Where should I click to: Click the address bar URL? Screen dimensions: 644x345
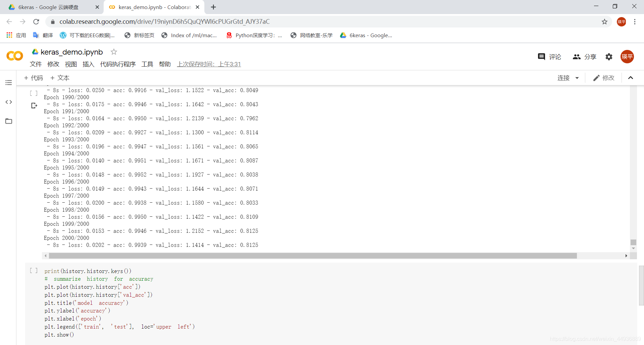[164, 22]
